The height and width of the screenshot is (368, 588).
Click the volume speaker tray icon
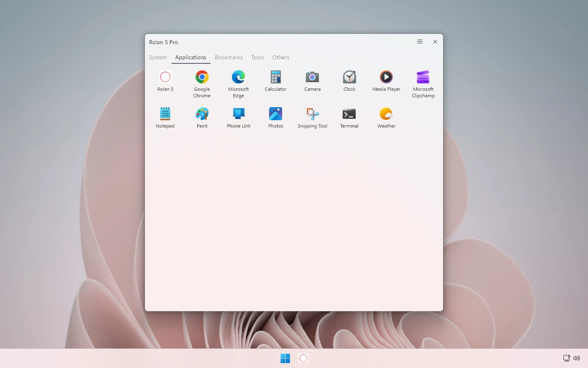click(577, 358)
